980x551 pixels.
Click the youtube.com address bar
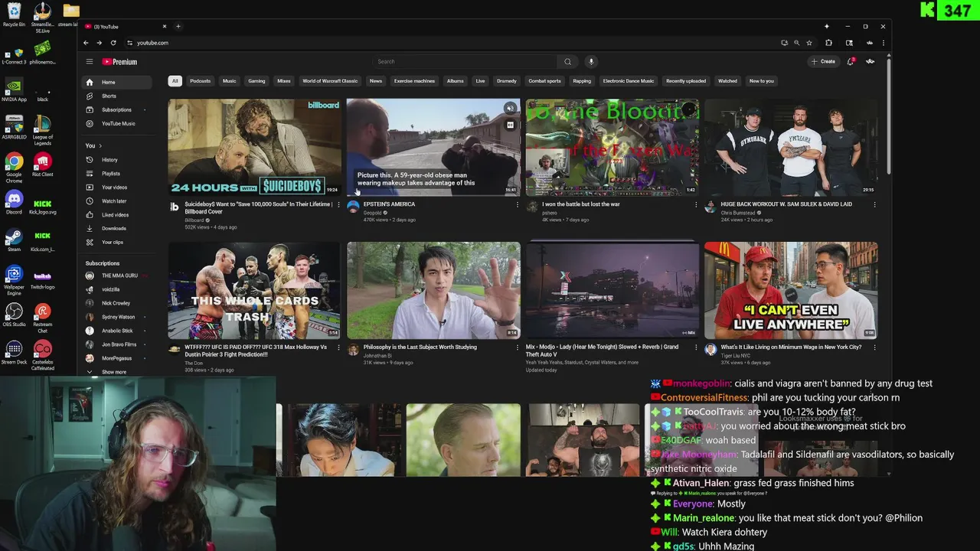tap(452, 43)
